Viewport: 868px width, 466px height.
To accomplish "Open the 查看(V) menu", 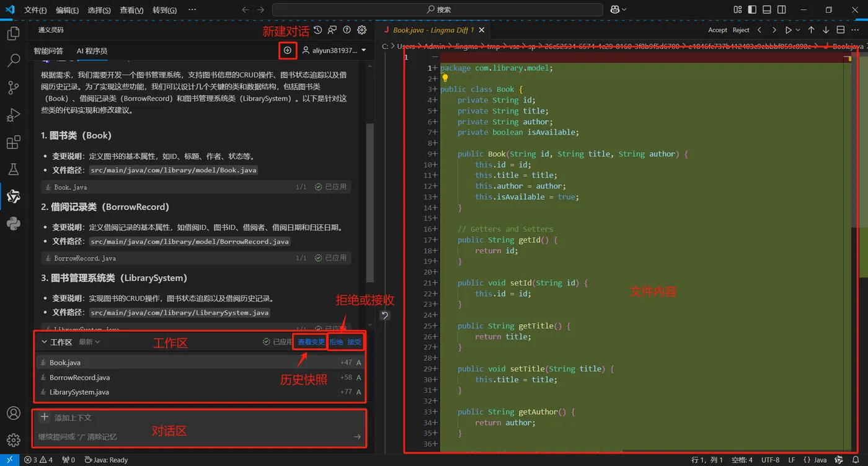I will [x=131, y=10].
